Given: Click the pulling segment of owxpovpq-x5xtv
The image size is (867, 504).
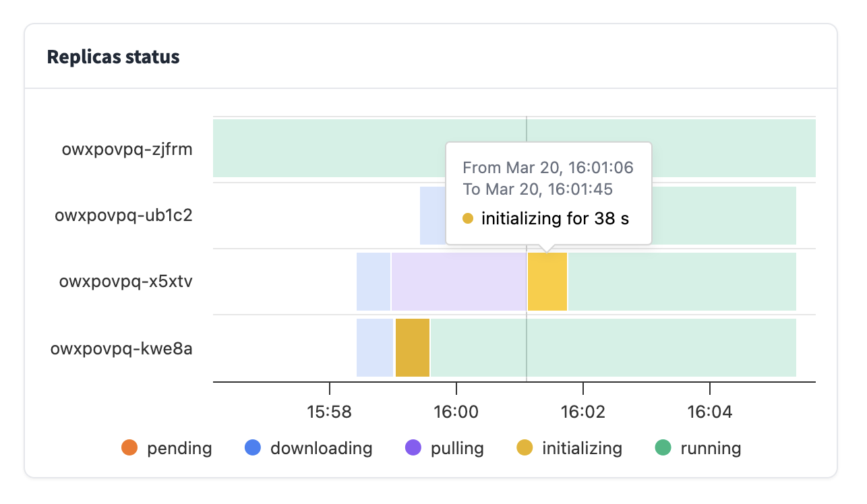Looking at the screenshot, I should click(x=458, y=282).
